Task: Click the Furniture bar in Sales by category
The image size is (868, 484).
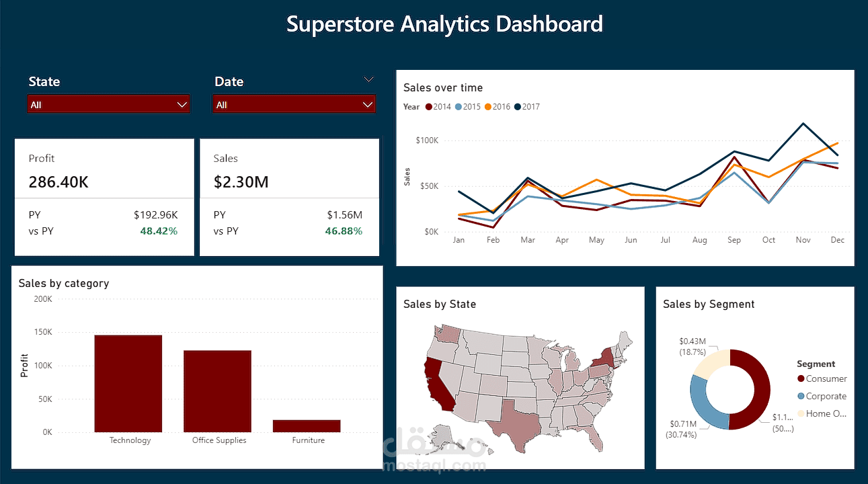Action: pos(307,426)
